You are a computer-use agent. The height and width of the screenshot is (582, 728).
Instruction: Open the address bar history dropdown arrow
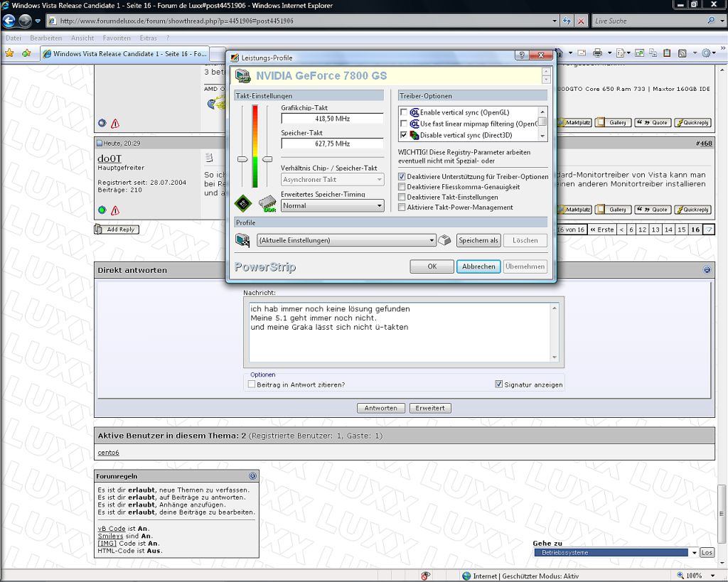pyautogui.click(x=555, y=21)
